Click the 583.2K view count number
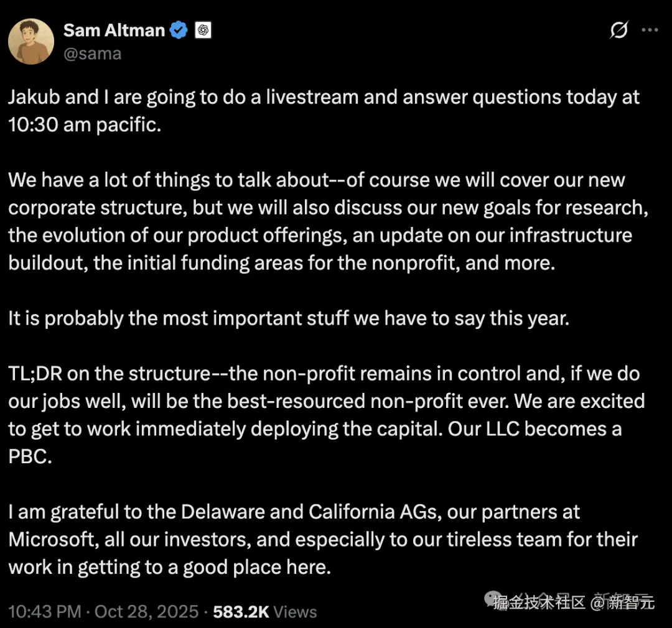672x628 pixels. point(241,611)
